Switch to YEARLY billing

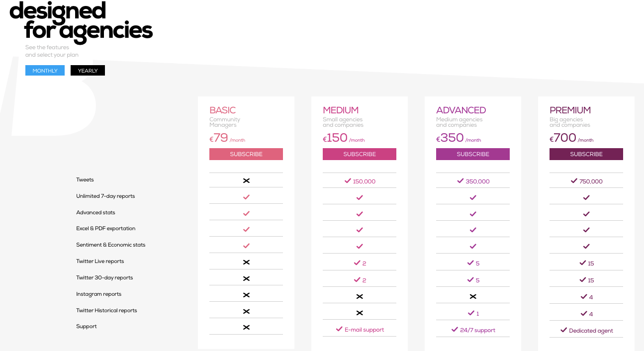point(88,71)
